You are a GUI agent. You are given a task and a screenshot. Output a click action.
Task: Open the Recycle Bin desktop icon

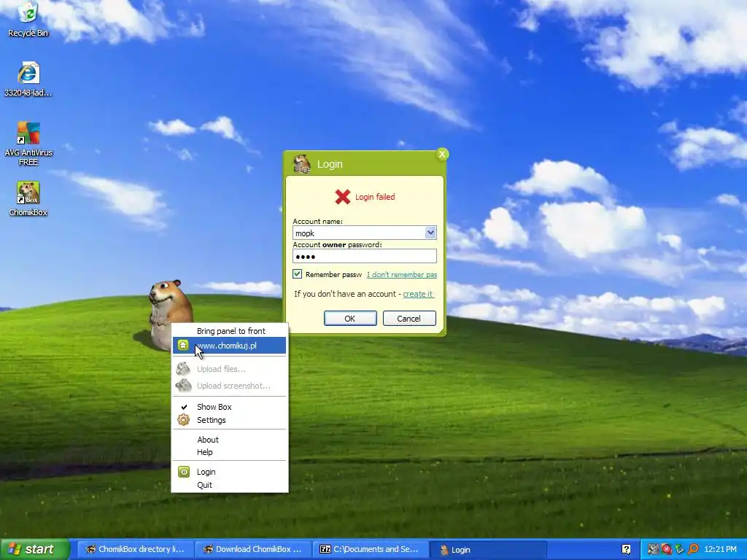28,19
